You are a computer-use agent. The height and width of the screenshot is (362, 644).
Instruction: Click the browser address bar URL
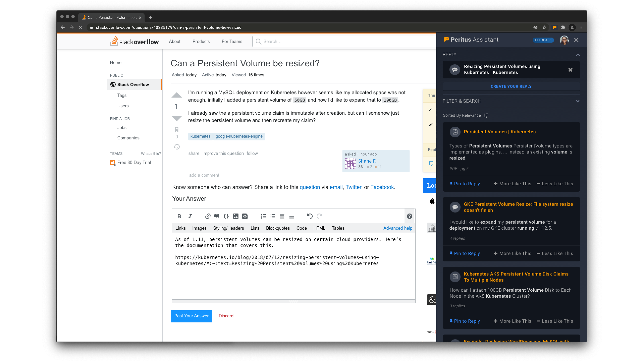point(169,27)
